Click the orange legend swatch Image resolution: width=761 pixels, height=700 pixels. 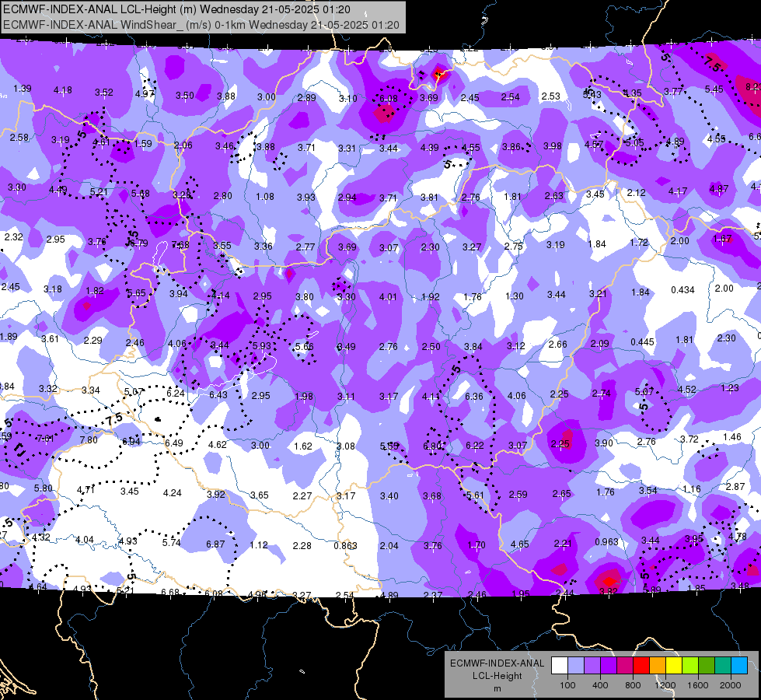[x=658, y=666]
